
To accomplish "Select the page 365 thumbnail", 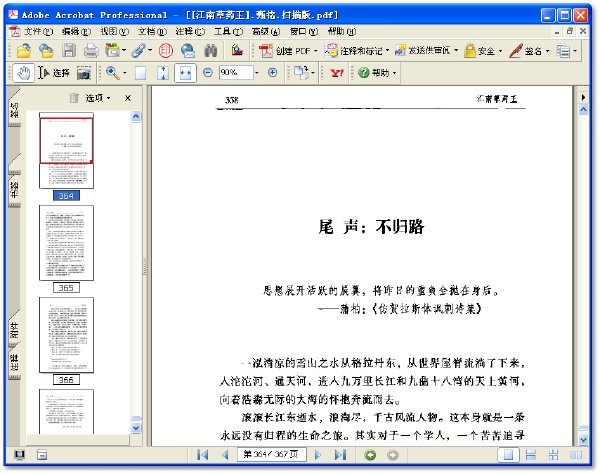I will (x=66, y=243).
